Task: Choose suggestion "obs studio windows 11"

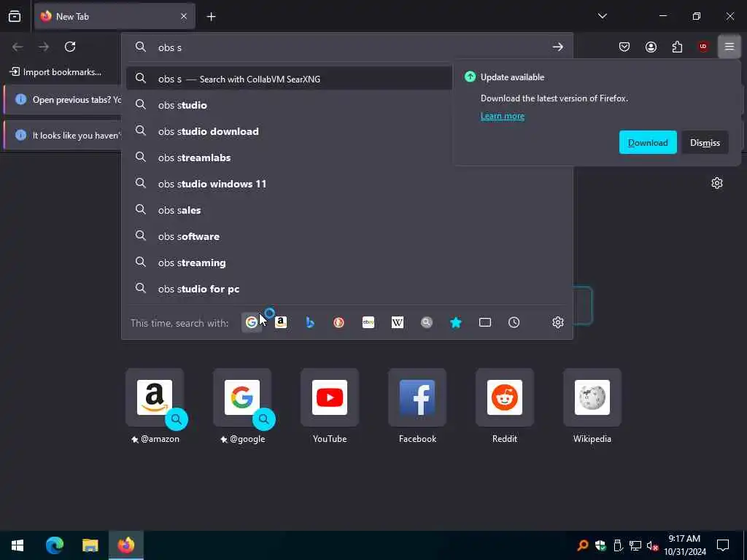Action: pyautogui.click(x=347, y=184)
